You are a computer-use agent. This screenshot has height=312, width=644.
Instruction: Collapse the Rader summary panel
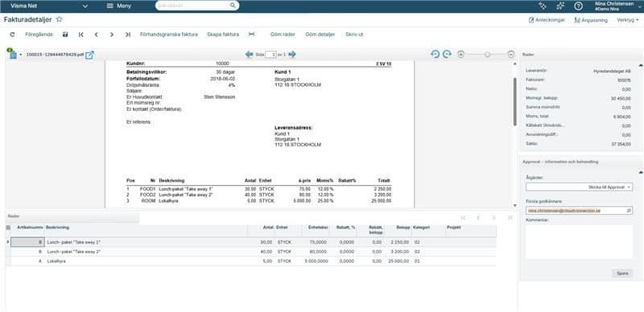click(640, 65)
